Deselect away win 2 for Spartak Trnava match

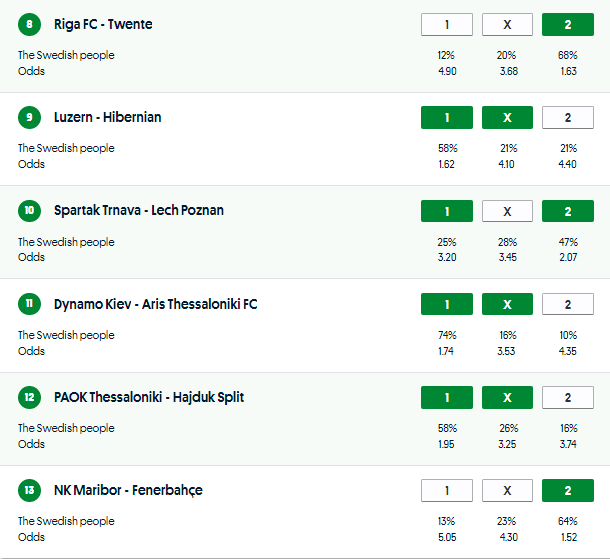pyautogui.click(x=567, y=211)
